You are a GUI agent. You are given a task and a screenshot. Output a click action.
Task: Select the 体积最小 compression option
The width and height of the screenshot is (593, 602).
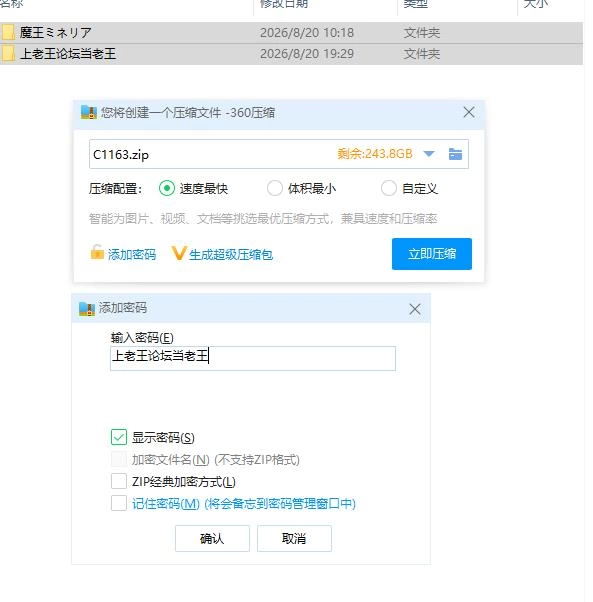tap(275, 189)
